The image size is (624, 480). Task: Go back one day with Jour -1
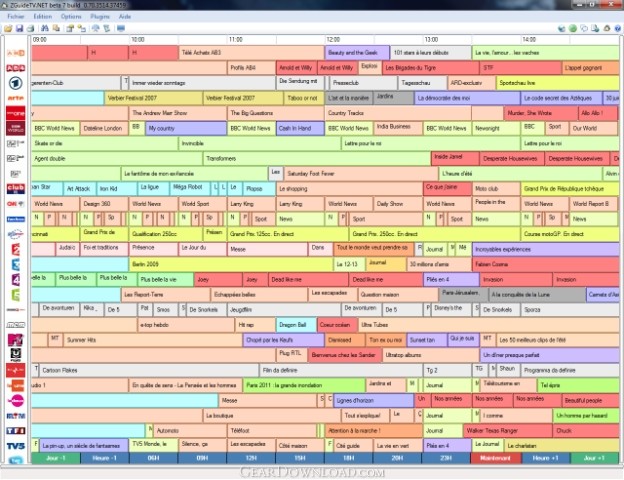(x=56, y=458)
